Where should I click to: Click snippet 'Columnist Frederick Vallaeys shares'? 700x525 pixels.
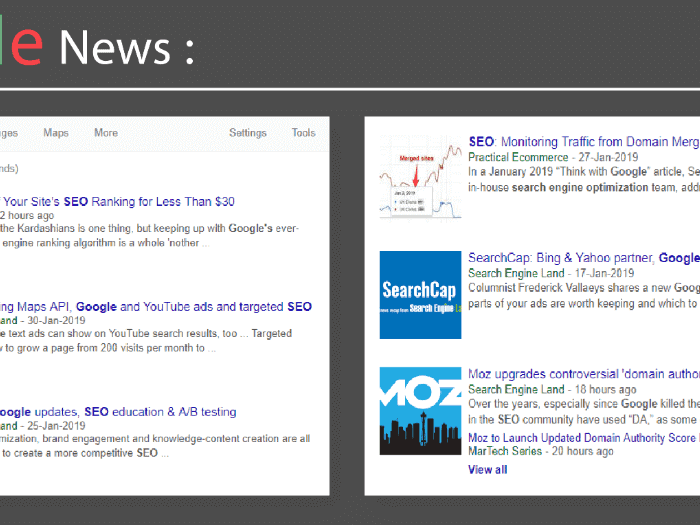click(x=584, y=296)
